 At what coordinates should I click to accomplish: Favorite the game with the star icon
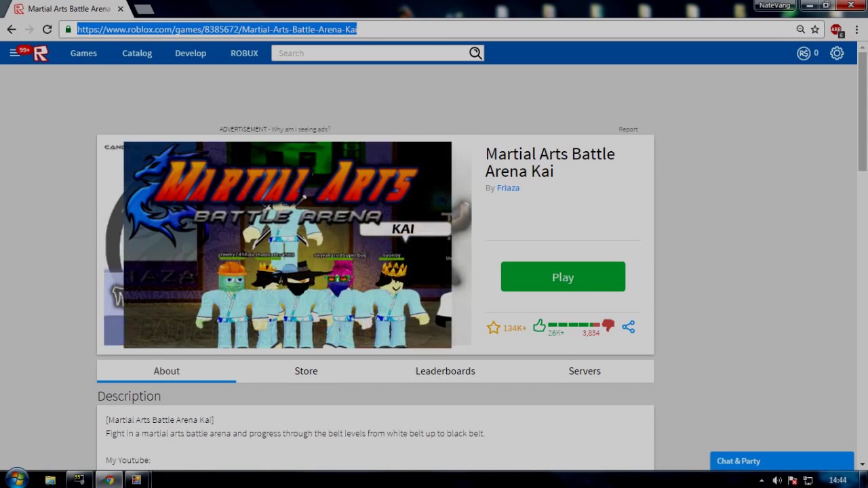click(493, 327)
